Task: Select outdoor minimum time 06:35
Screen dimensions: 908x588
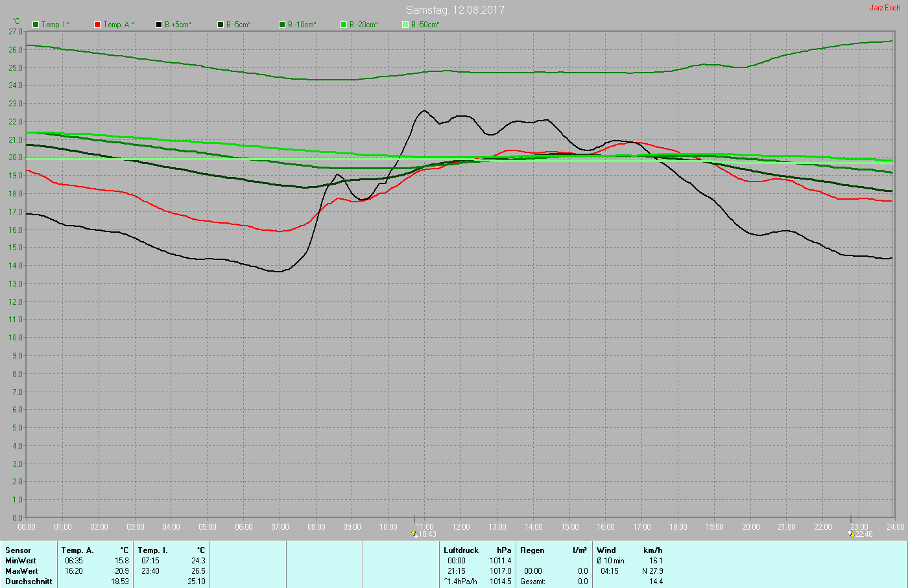Action: click(74, 561)
